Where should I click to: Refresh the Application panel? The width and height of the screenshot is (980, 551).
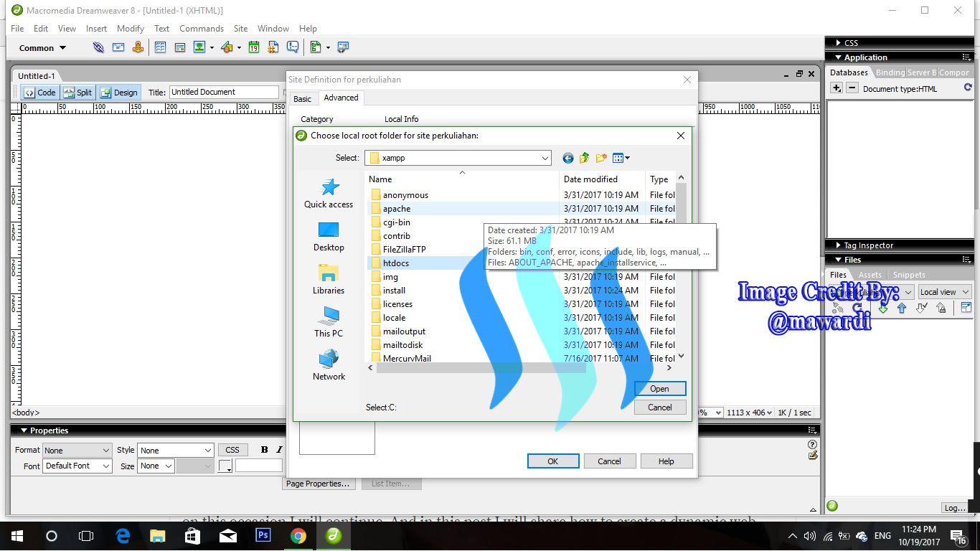point(968,88)
